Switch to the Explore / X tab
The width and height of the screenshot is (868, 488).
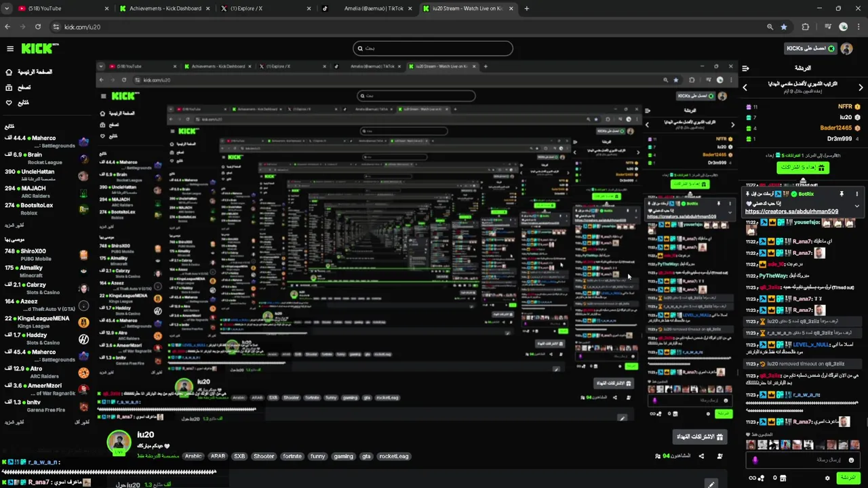(267, 8)
